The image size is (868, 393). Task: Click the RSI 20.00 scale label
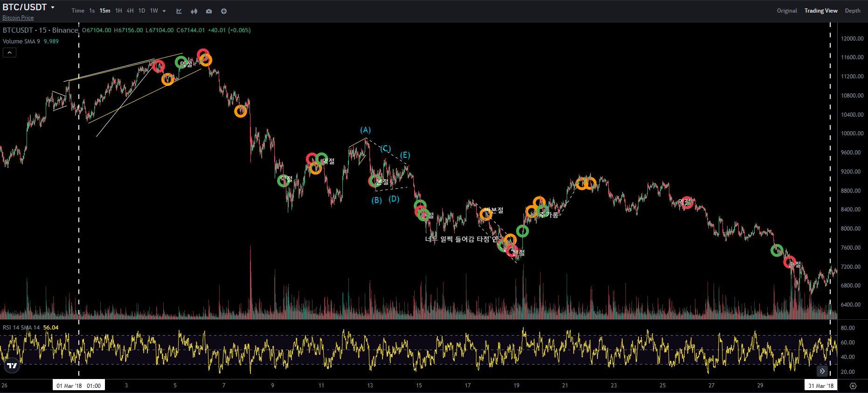848,372
